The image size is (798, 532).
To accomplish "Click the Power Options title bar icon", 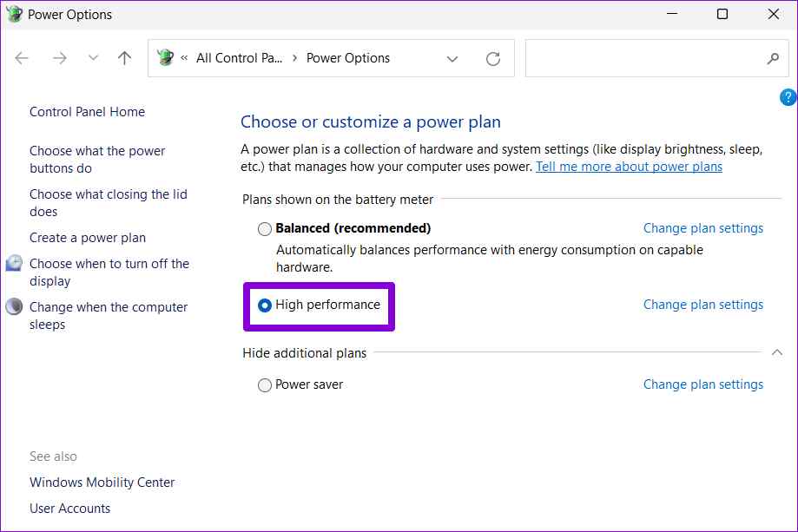I will (x=14, y=14).
